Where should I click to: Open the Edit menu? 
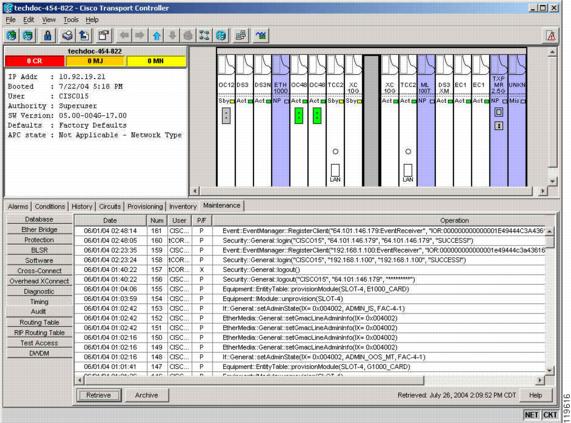[28, 20]
